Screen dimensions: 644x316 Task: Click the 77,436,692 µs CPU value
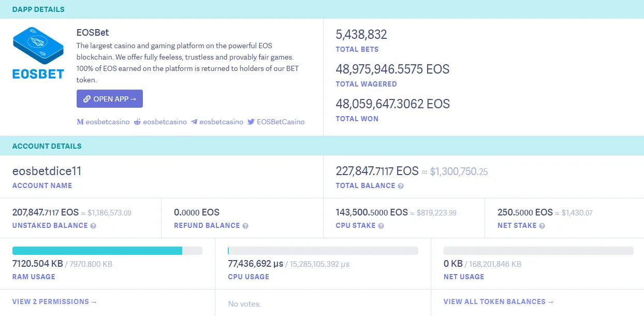[x=256, y=264]
